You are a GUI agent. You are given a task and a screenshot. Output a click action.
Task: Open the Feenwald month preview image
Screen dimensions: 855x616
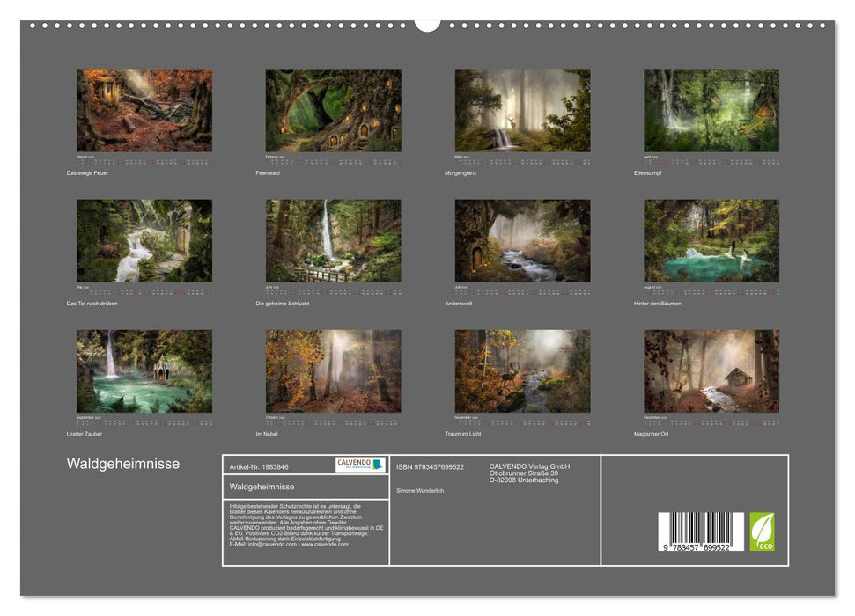(x=333, y=108)
